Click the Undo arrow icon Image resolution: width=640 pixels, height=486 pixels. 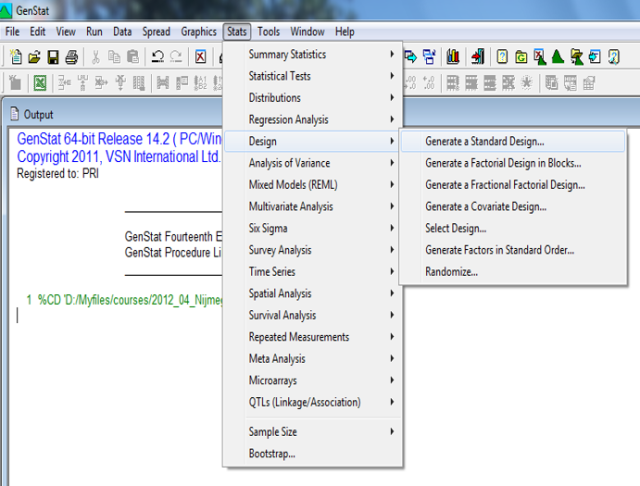(157, 57)
